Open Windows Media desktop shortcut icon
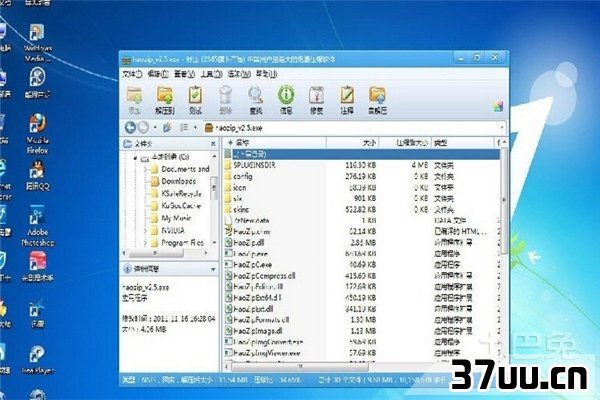Viewport: 600px width, 400px height. click(38, 42)
